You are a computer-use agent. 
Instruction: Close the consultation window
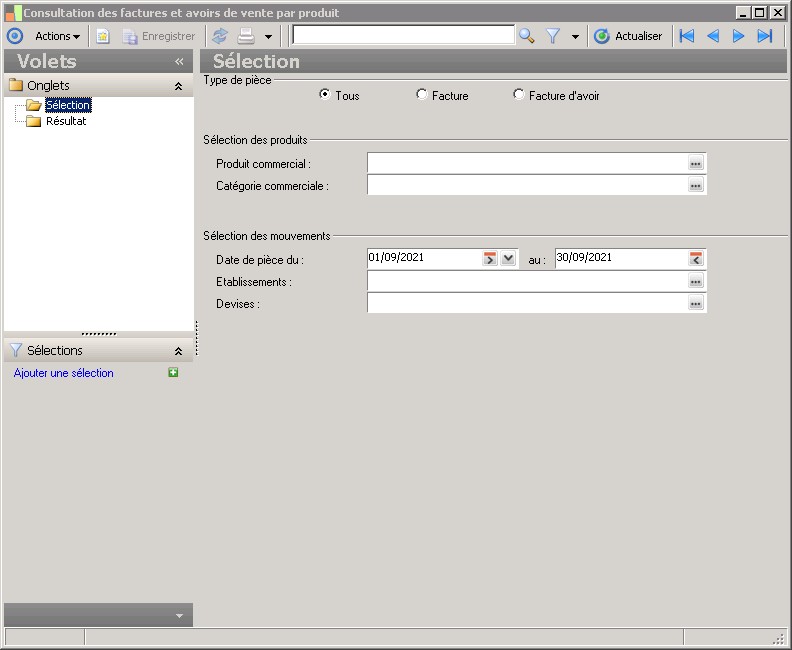(x=777, y=13)
